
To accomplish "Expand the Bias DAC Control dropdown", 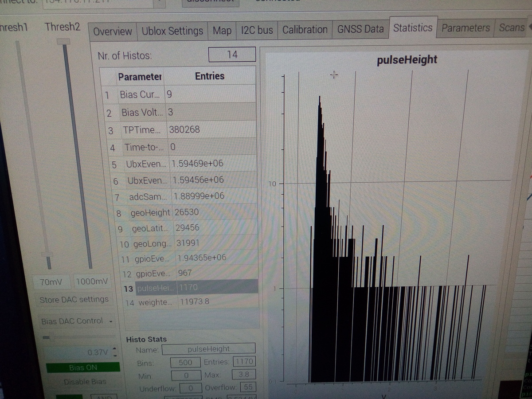I will tap(76, 321).
